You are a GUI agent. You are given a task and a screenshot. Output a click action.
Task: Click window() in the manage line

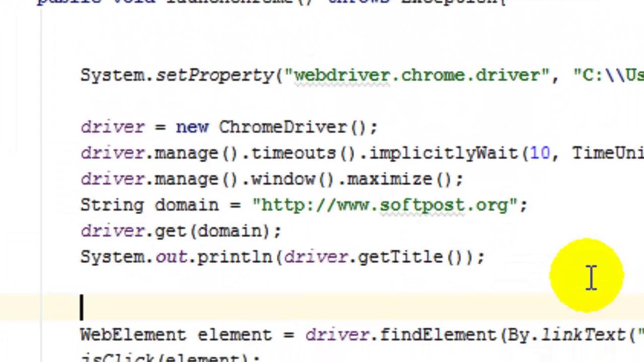point(293,179)
